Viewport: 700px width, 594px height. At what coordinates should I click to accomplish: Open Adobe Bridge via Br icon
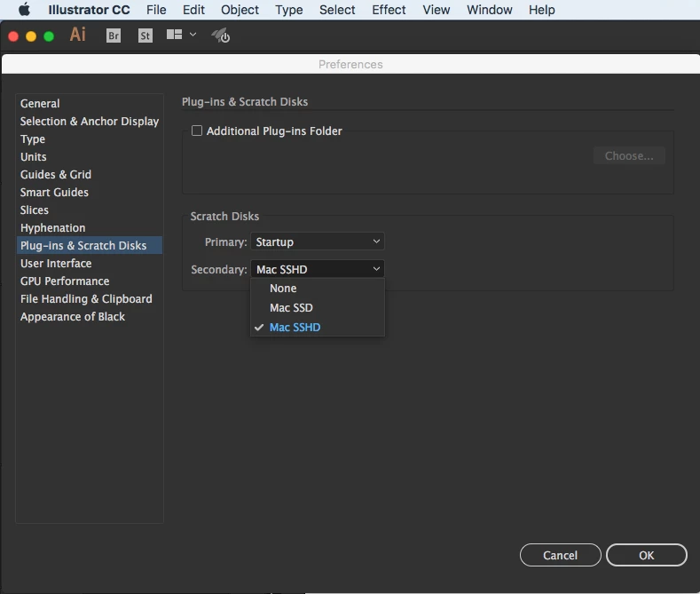[x=114, y=36]
